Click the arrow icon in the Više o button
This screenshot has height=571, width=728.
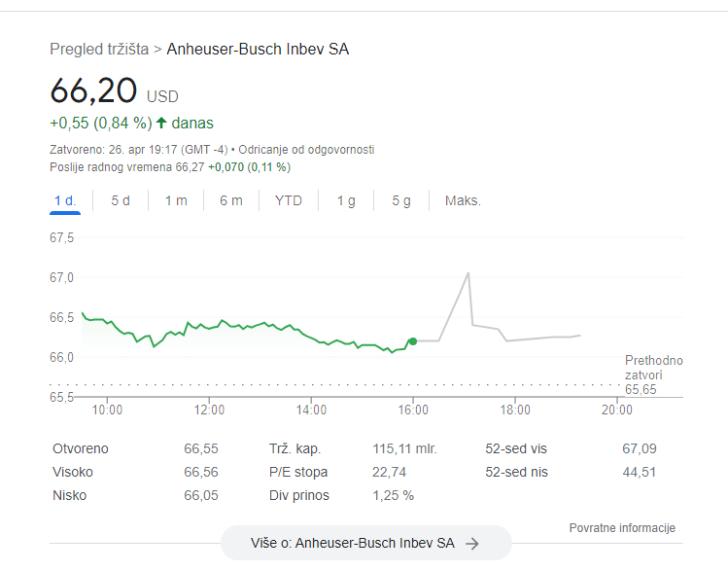472,543
